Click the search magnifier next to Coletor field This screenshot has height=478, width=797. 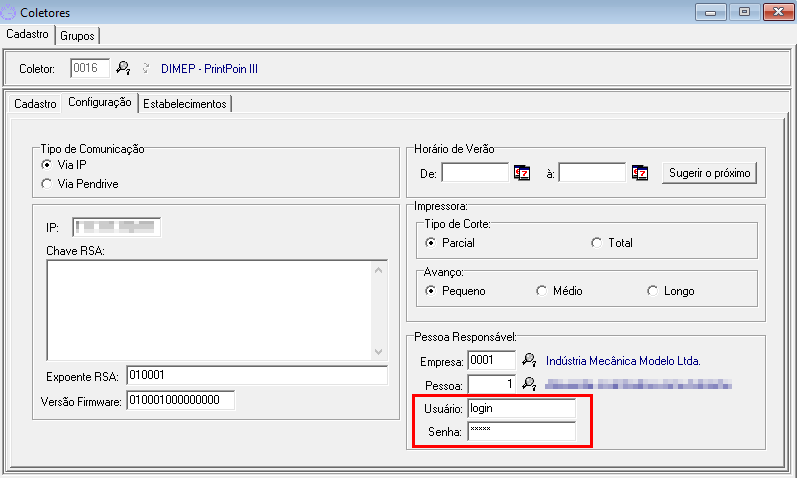pos(123,69)
